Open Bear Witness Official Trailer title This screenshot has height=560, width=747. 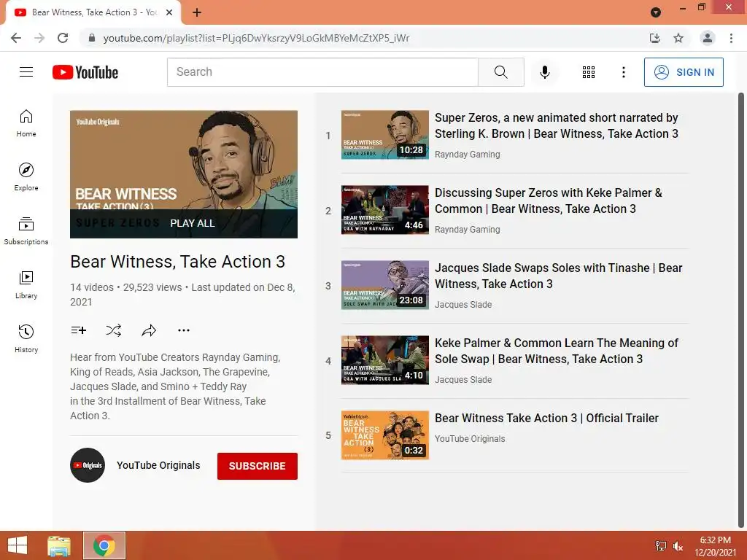coord(546,418)
